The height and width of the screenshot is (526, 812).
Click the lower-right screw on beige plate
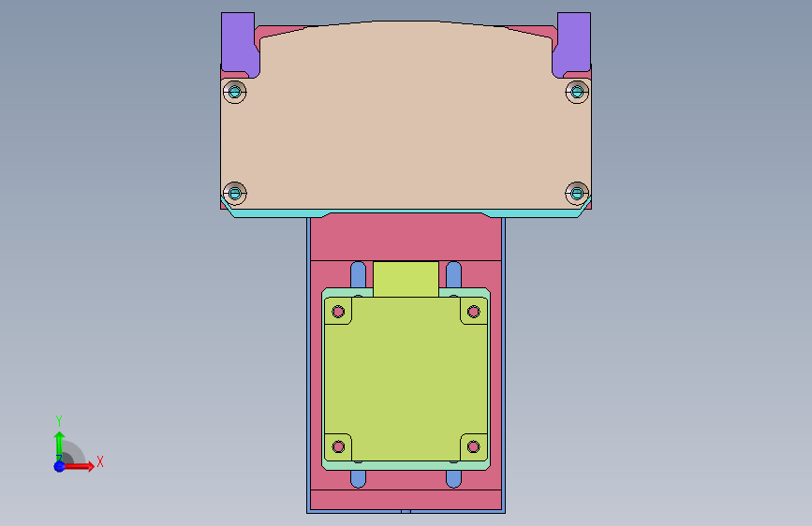pyautogui.click(x=577, y=194)
